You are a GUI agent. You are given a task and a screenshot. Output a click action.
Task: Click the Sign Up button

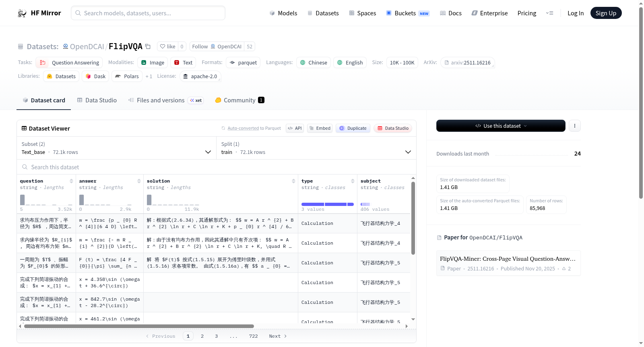(x=606, y=13)
